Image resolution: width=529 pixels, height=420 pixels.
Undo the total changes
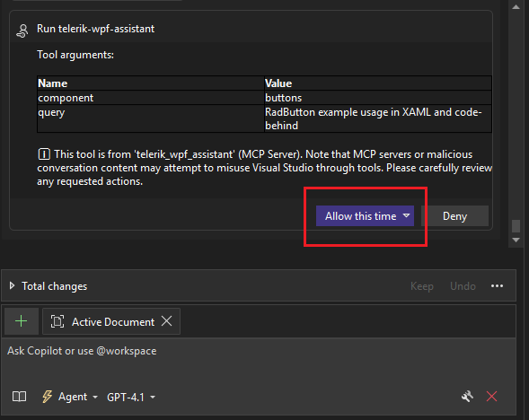(463, 286)
